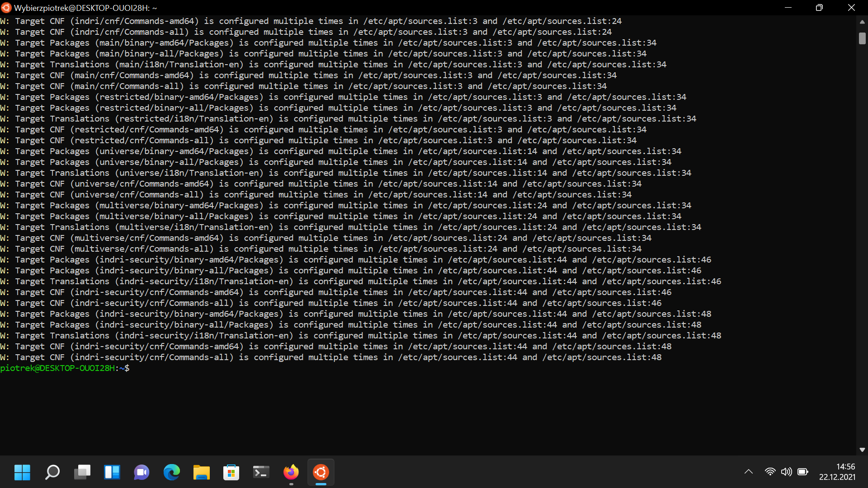
Task: Restore down the Ubuntu terminal window
Action: (819, 7)
